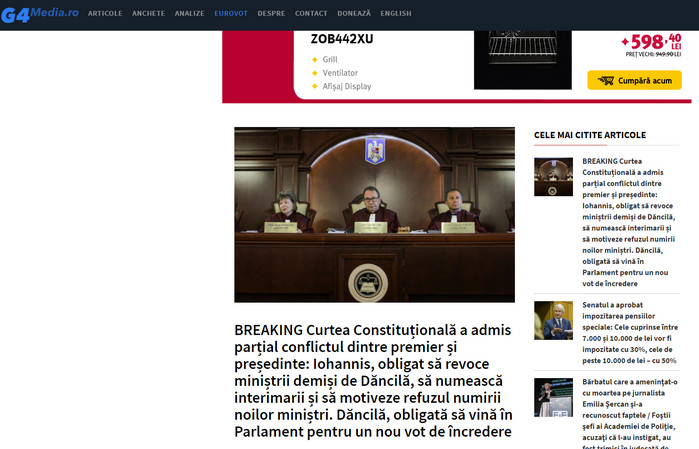The image size is (699, 449).
Task: Select the EUROVOT menu item
Action: (231, 13)
